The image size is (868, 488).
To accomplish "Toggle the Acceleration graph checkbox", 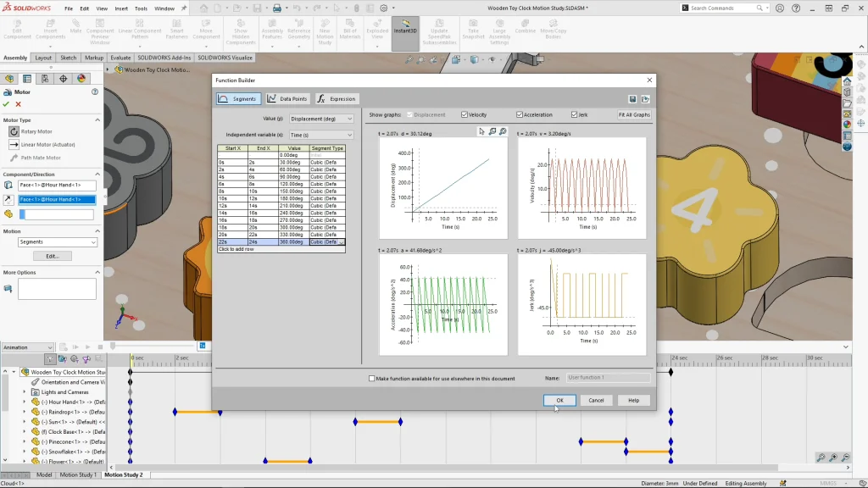I will (x=519, y=114).
